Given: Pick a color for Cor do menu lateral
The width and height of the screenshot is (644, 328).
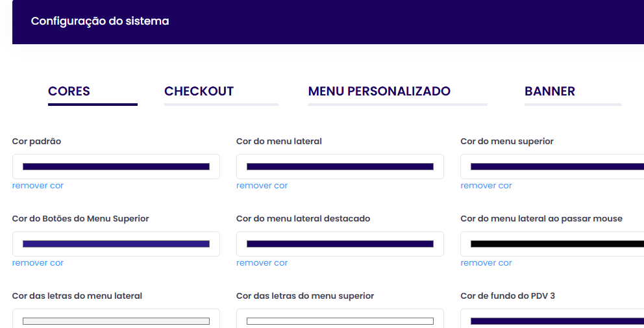Looking at the screenshot, I should 340,167.
